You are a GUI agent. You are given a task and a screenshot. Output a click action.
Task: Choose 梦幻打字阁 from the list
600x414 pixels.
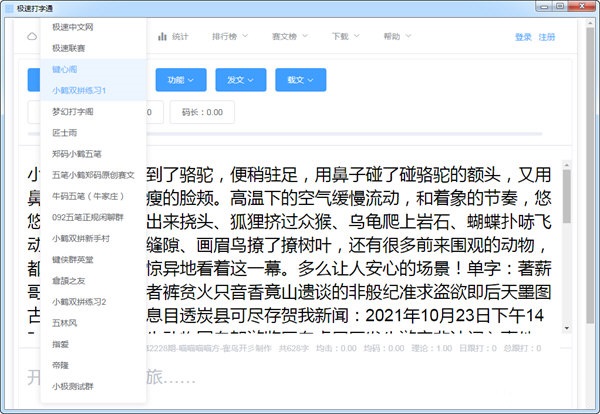click(x=93, y=112)
